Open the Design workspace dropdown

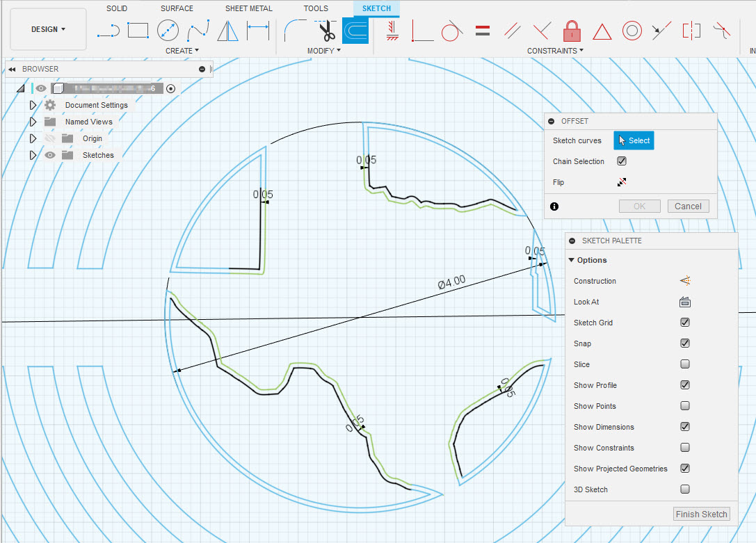coord(47,29)
